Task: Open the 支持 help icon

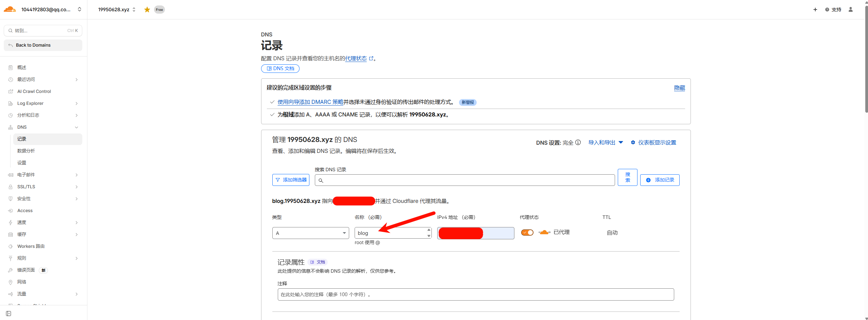Action: coord(827,9)
